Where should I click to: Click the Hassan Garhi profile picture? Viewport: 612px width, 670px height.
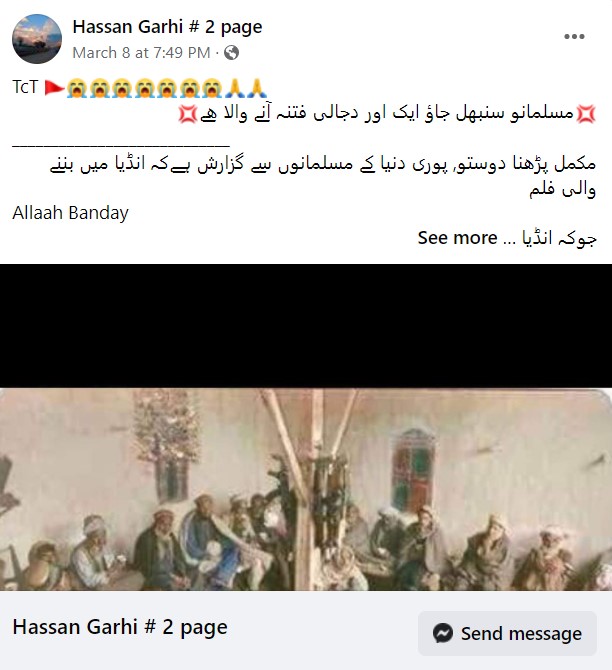point(37,39)
